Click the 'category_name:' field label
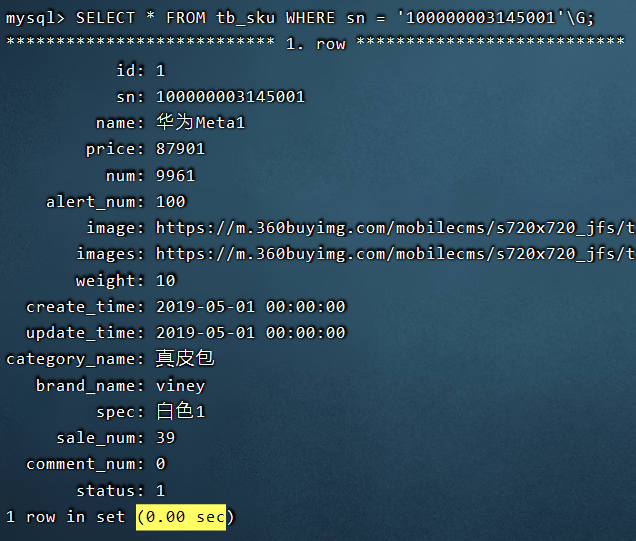The image size is (636, 541). click(75, 359)
